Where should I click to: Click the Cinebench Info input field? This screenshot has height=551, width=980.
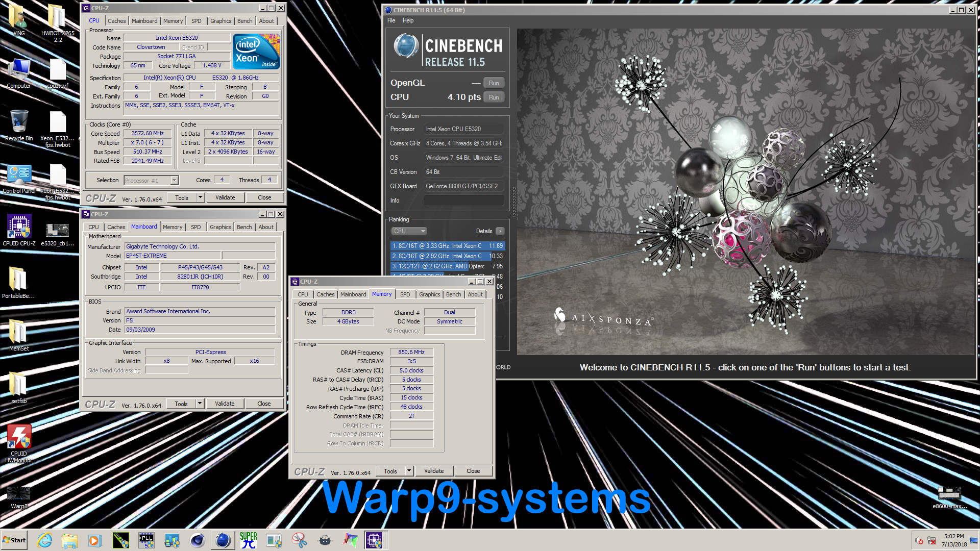pyautogui.click(x=463, y=201)
